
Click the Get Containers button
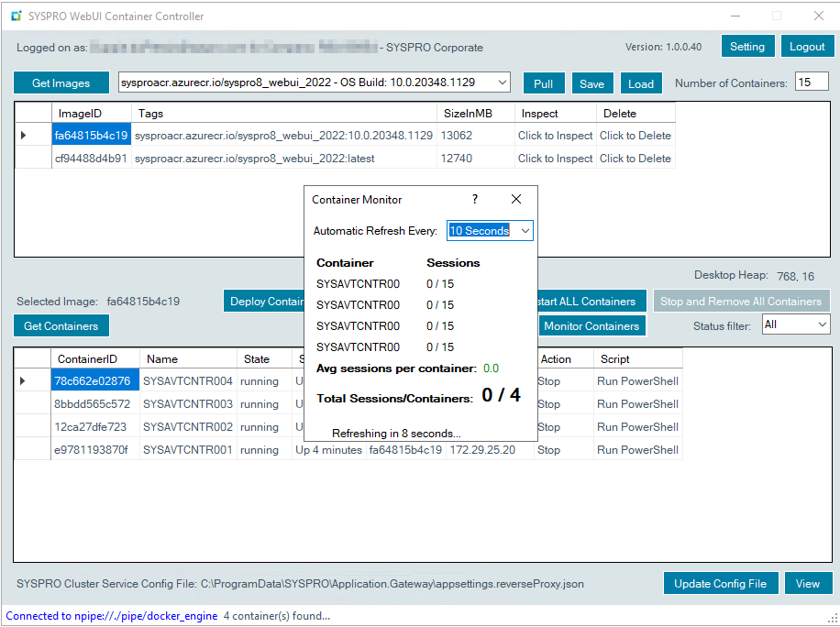point(61,326)
